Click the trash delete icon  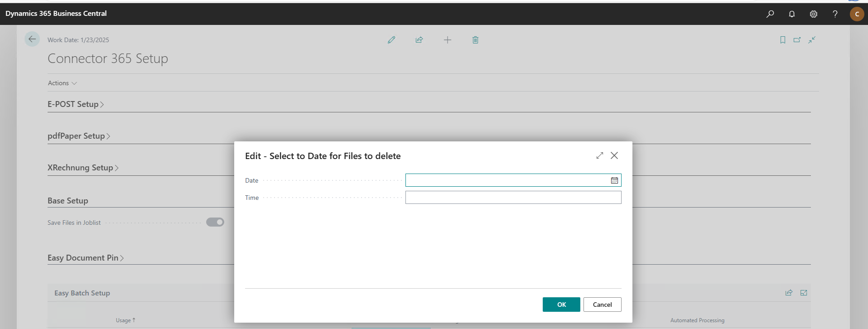click(475, 40)
